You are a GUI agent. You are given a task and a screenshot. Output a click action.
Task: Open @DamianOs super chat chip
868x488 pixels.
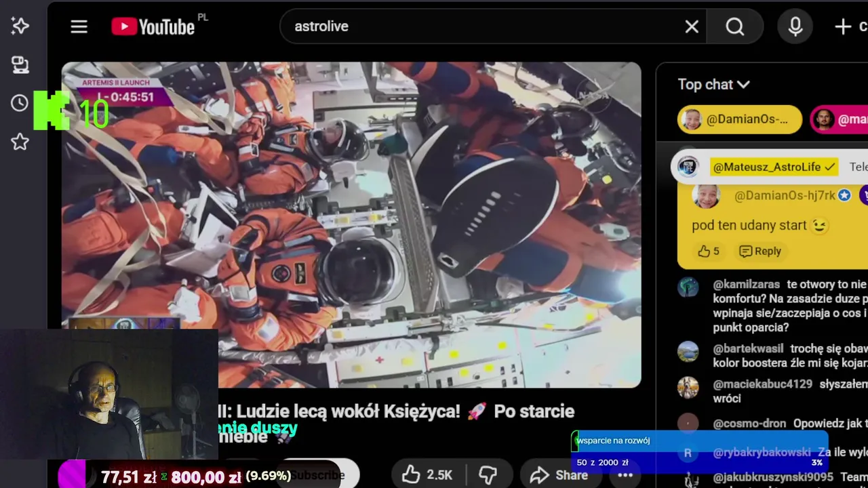click(740, 120)
